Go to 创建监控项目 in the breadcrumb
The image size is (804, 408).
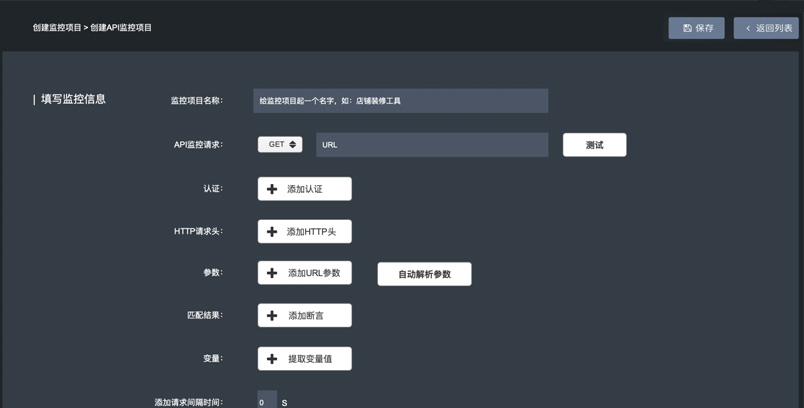coord(57,28)
